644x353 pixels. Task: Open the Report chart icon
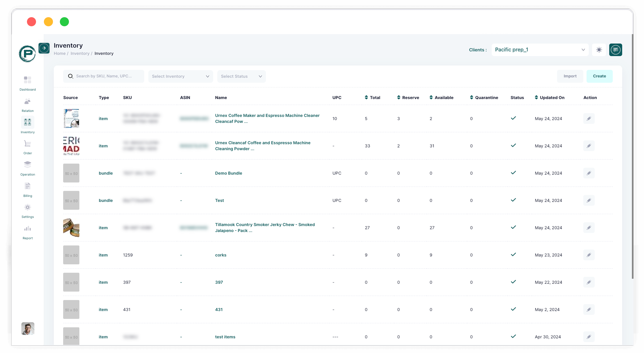(27, 228)
